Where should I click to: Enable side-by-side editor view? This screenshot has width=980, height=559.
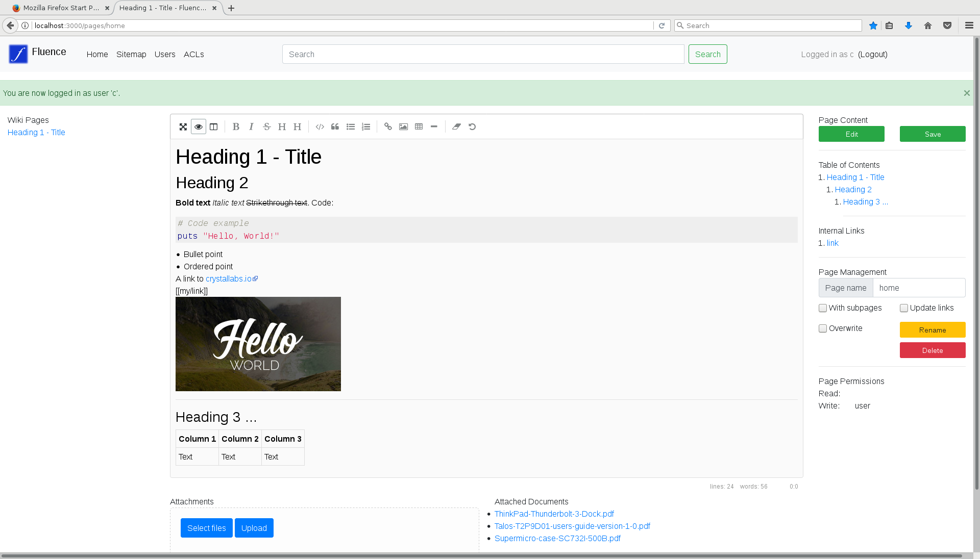214,127
